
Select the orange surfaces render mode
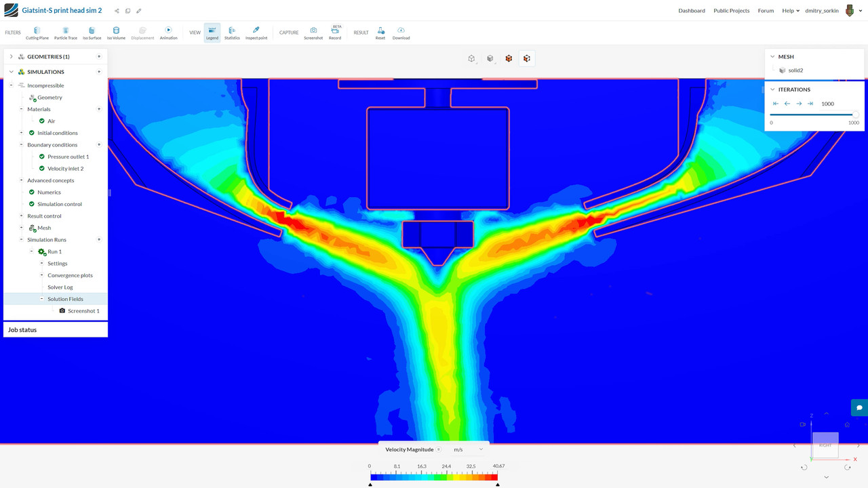tap(509, 58)
